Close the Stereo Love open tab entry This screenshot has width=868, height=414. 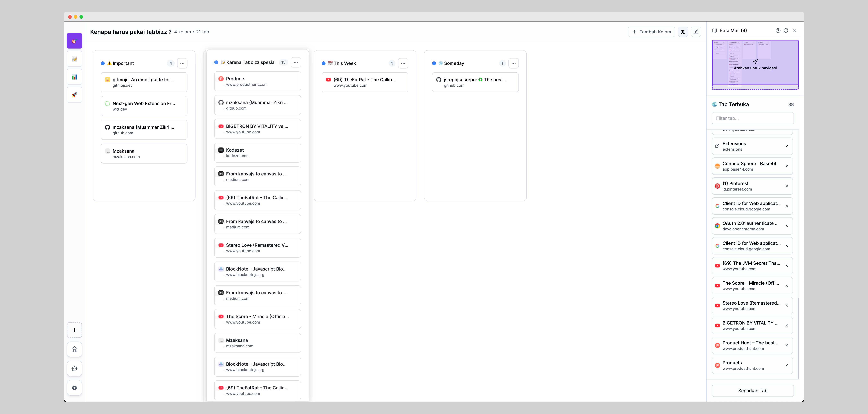[x=787, y=305]
